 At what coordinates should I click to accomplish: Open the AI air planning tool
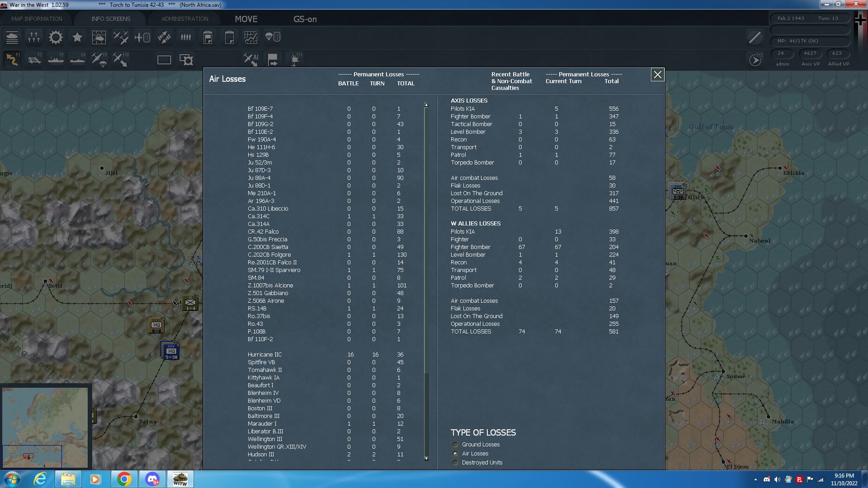click(250, 59)
